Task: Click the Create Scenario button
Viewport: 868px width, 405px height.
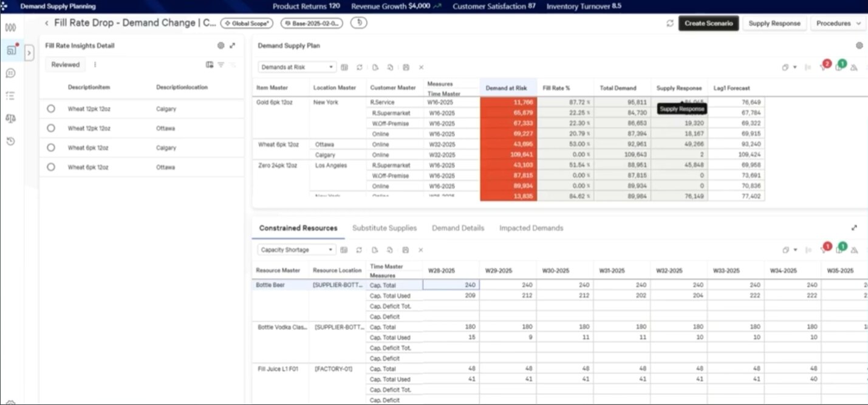Action: (708, 24)
